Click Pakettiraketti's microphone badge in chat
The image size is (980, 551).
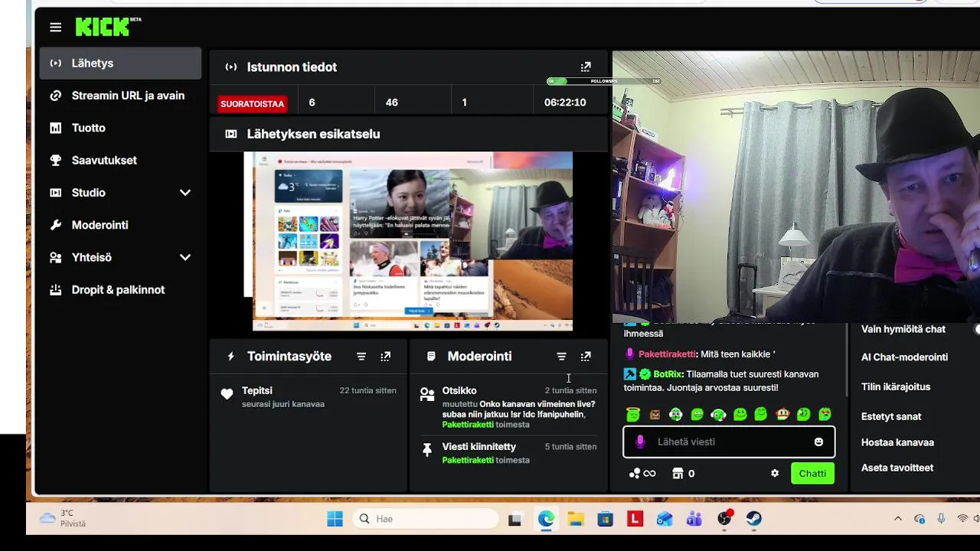(630, 354)
